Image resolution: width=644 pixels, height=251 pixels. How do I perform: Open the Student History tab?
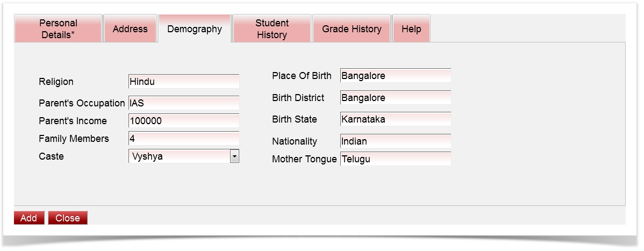(x=272, y=29)
